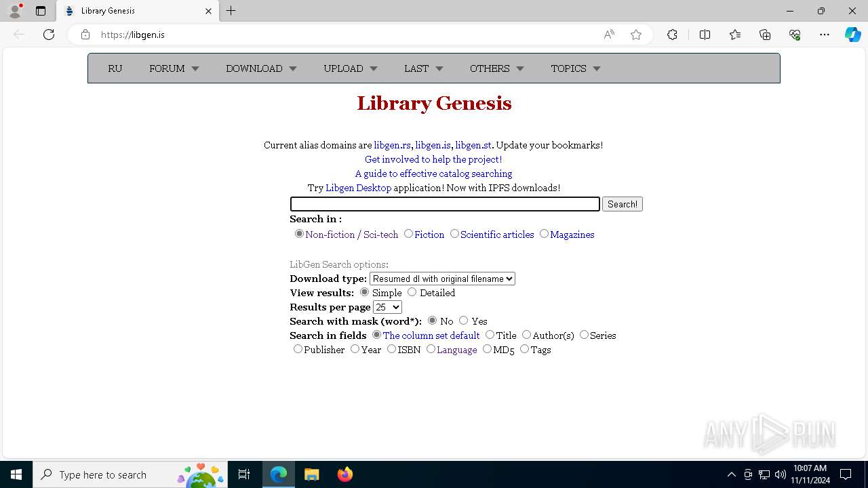Image resolution: width=868 pixels, height=488 pixels.
Task: Click the Search! button
Action: point(623,204)
